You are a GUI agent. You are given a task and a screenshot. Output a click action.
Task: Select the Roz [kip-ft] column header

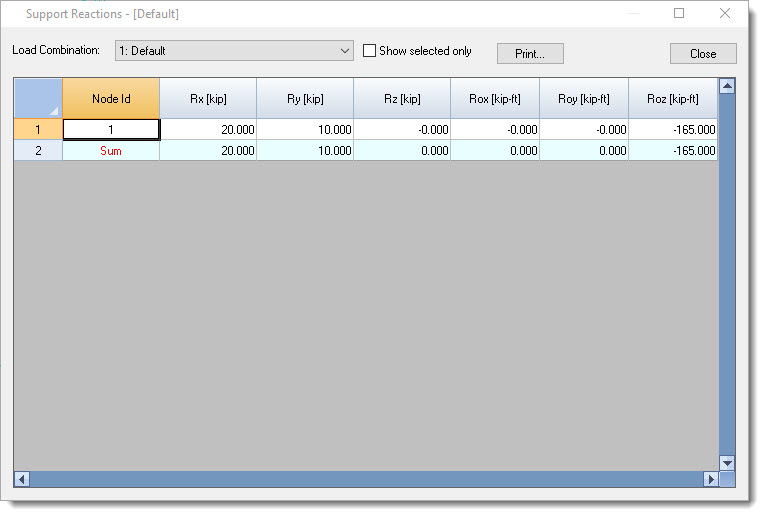[672, 99]
